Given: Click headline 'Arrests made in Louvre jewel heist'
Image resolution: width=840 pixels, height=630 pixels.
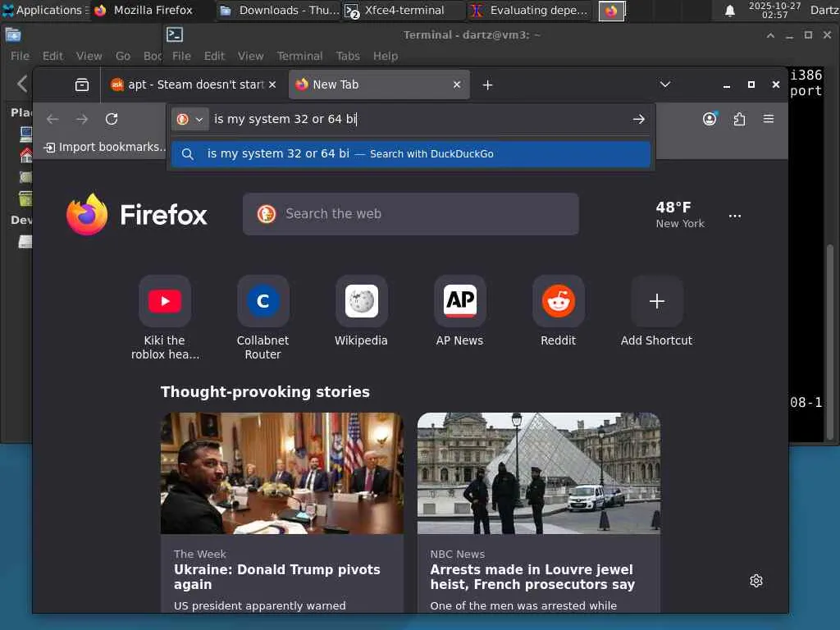Looking at the screenshot, I should tap(532, 577).
